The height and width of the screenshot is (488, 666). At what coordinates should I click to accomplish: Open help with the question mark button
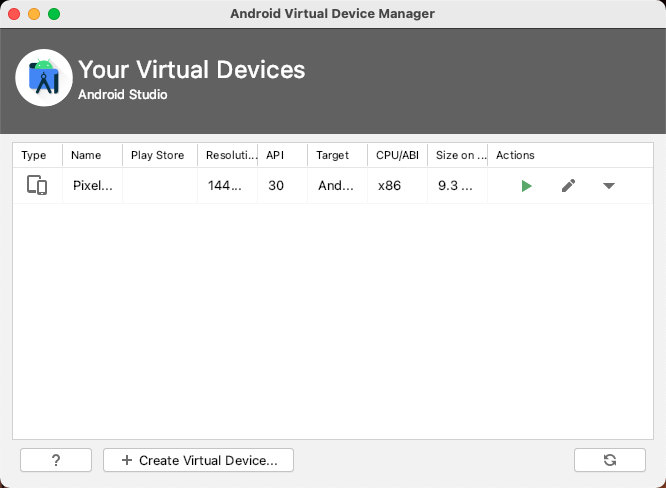pyautogui.click(x=56, y=460)
